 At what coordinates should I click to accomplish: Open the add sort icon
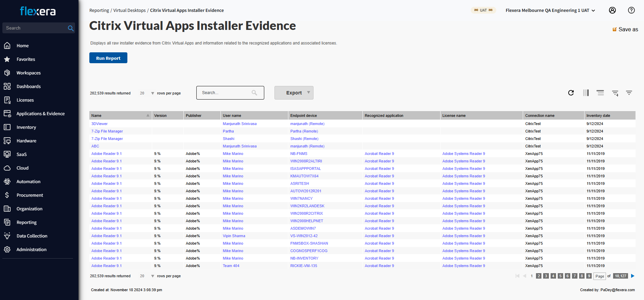(x=615, y=93)
